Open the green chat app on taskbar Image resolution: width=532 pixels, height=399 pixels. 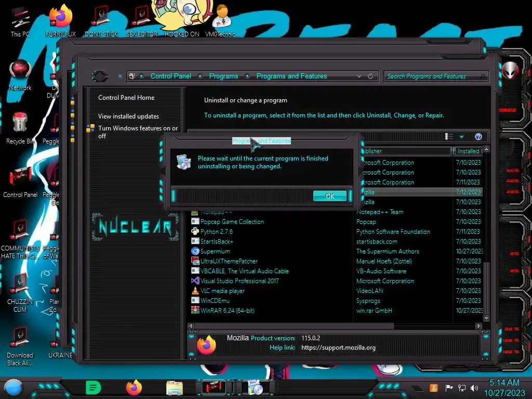click(94, 388)
